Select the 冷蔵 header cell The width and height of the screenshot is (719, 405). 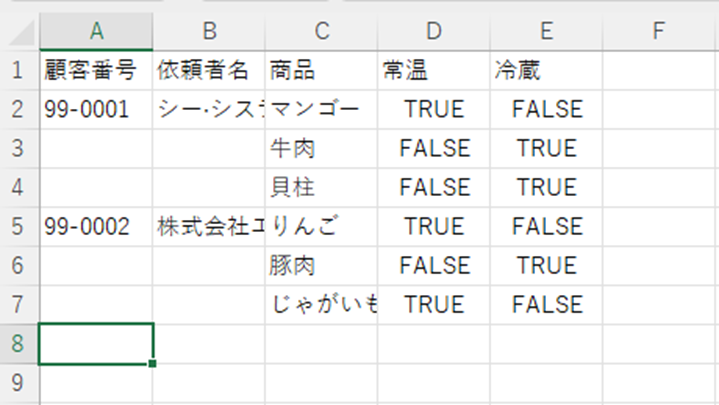[546, 70]
